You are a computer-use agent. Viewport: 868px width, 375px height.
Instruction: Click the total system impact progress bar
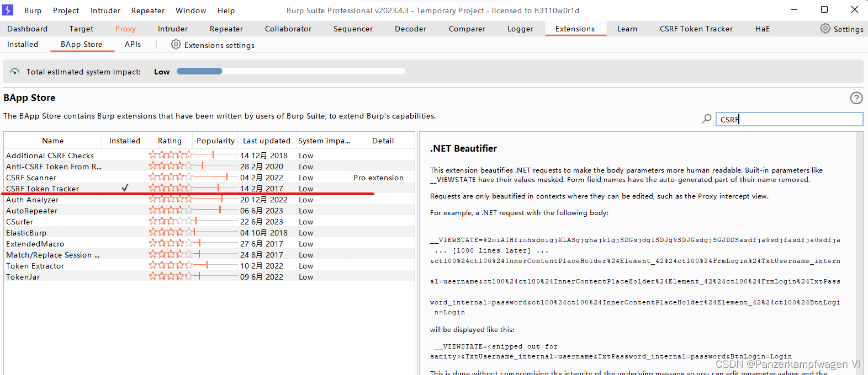(291, 71)
